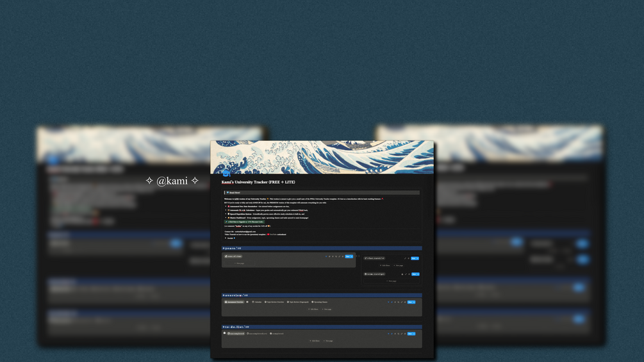The width and height of the screenshot is (644, 362).
Task: Open New dropdown arrow in overview database
Action: [x=414, y=302]
